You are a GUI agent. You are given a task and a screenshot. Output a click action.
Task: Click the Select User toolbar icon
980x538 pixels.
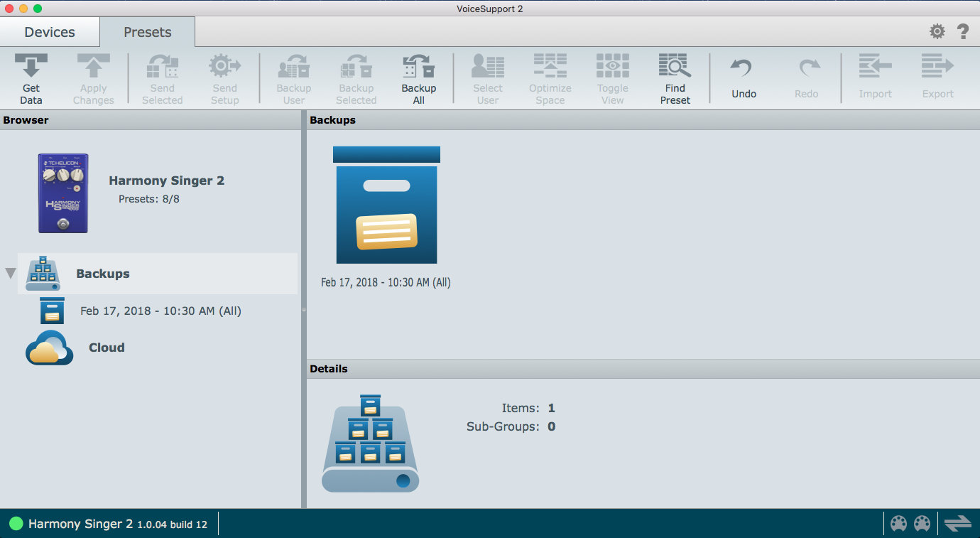488,79
